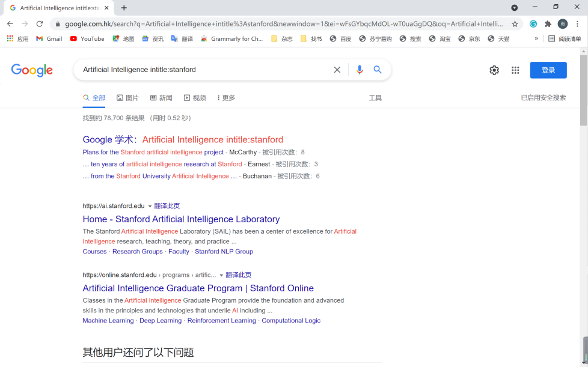Open the 淘宝 bookmark

(440, 38)
